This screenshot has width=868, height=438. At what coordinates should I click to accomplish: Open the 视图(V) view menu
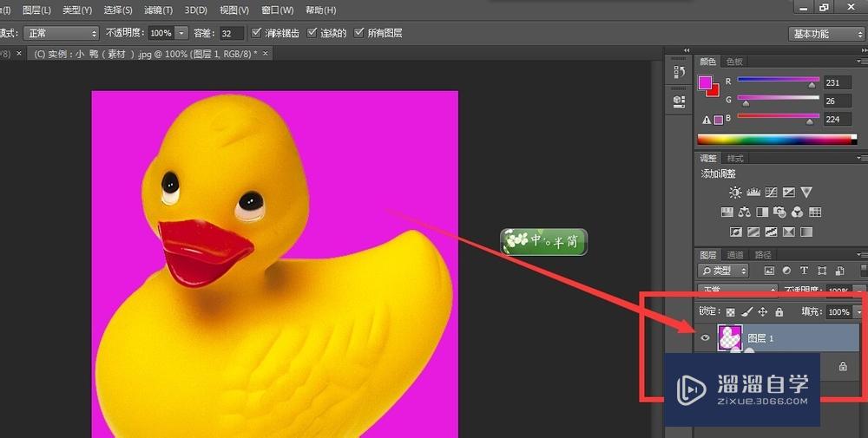234,10
